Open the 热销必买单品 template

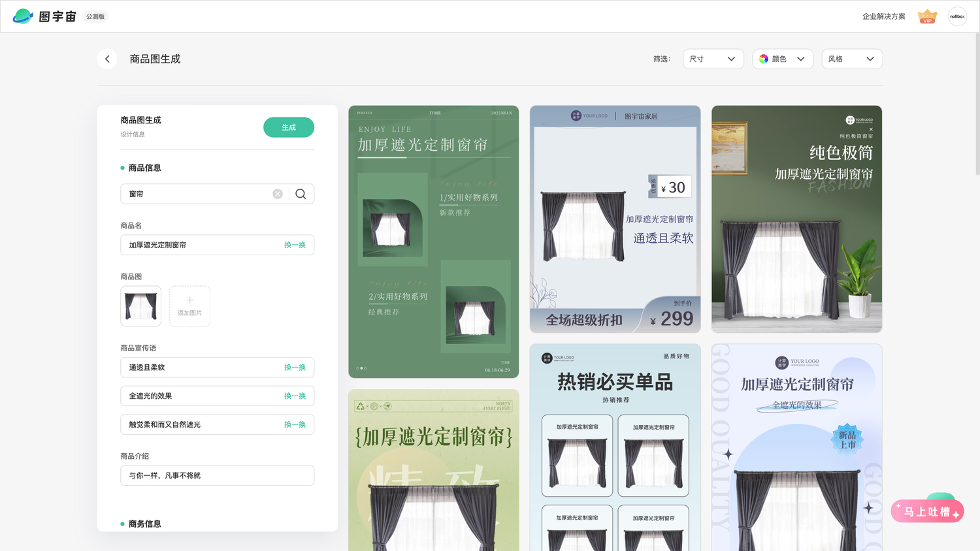pos(615,448)
